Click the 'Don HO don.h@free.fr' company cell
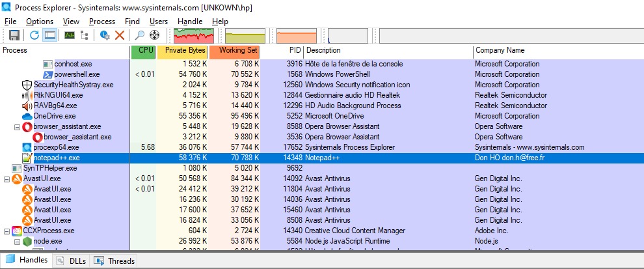The image size is (644, 269). click(x=510, y=158)
